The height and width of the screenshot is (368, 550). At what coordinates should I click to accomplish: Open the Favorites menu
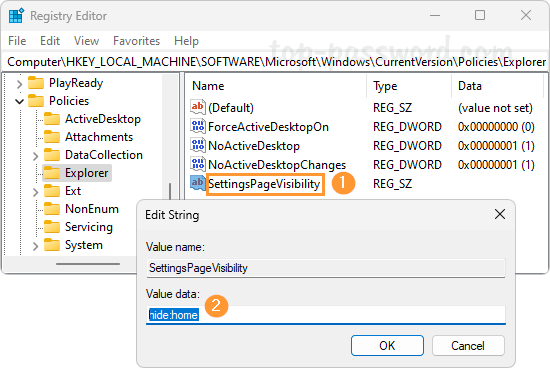[136, 41]
